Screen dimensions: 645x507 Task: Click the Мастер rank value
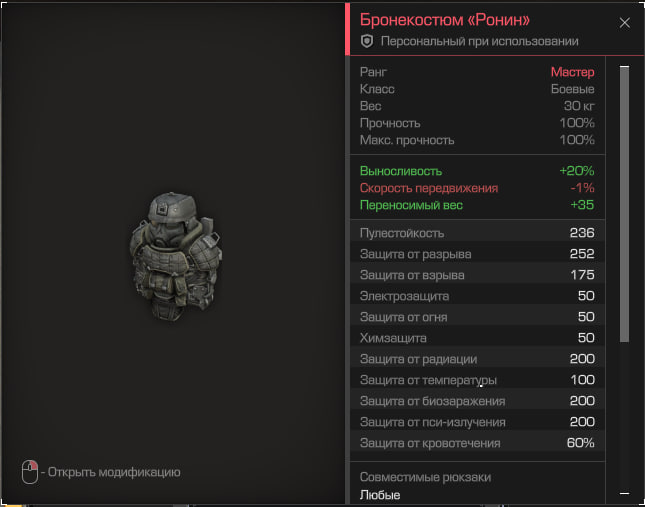572,72
